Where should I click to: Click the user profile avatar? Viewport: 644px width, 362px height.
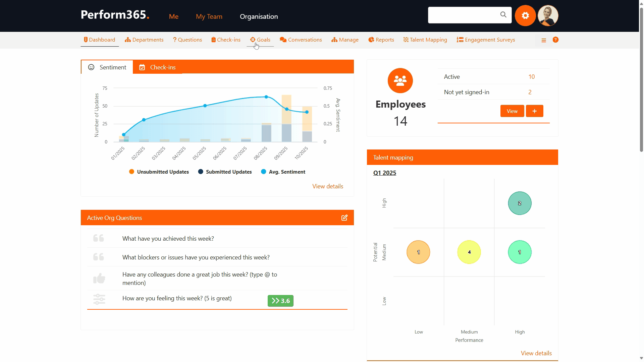[x=548, y=15]
